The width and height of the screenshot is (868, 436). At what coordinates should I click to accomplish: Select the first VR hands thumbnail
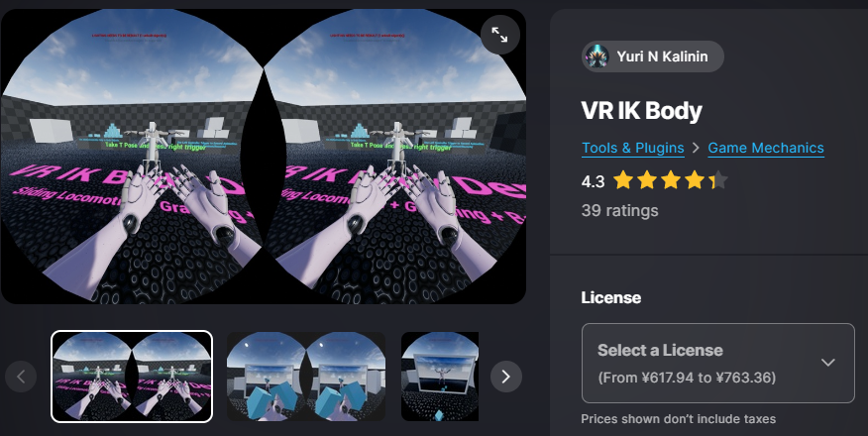click(x=132, y=377)
